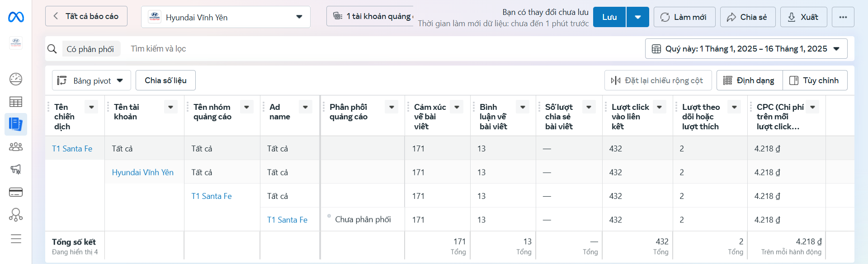
Task: Expand the arrow next to Lưu
Action: pyautogui.click(x=637, y=17)
